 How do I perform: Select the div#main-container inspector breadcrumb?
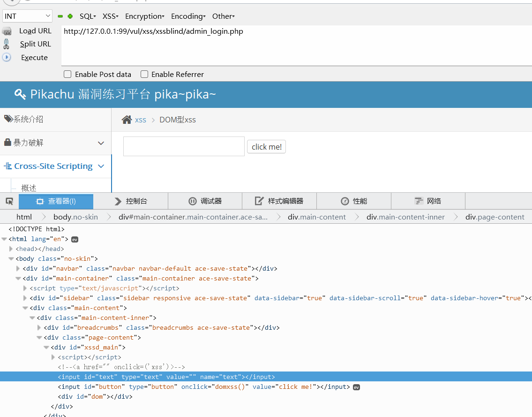[193, 217]
